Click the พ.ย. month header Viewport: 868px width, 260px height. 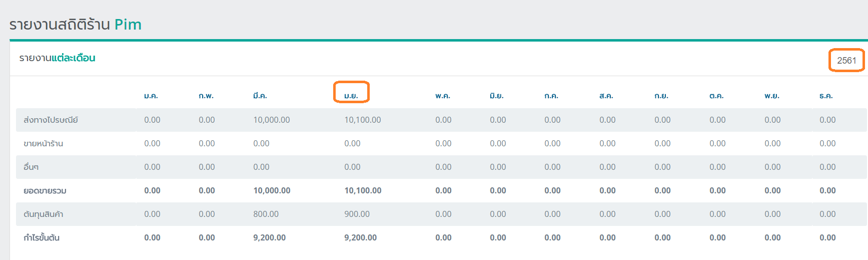pos(771,96)
